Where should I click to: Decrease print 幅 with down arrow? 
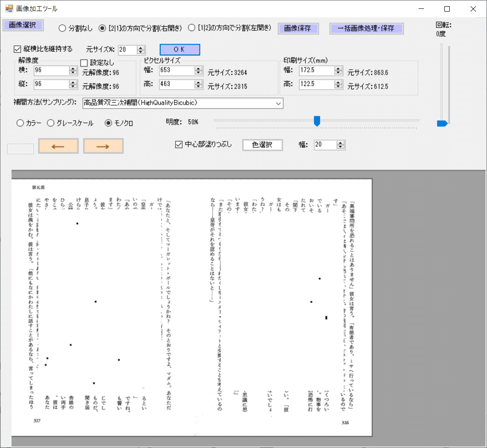pos(338,73)
